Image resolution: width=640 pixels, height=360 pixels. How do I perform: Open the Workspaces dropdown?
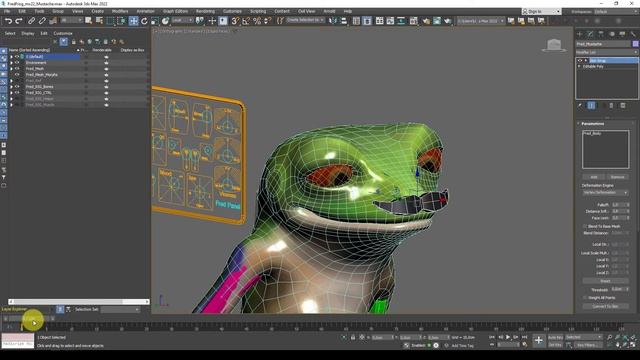click(x=616, y=11)
